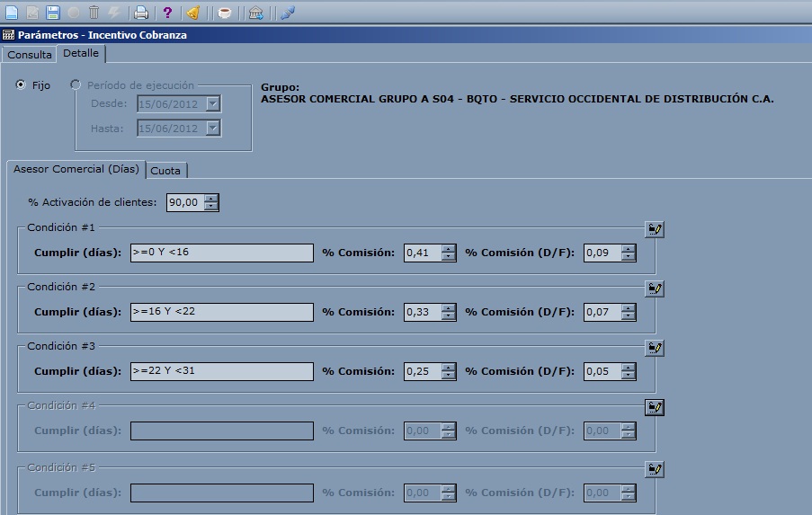Increase the % Activación de clientes value
The height and width of the screenshot is (515, 812).
pos(211,199)
